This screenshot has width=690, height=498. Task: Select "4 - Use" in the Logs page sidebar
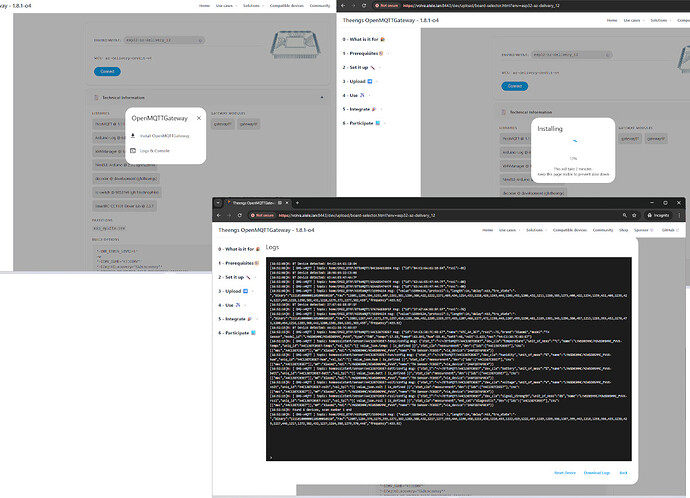click(x=231, y=305)
